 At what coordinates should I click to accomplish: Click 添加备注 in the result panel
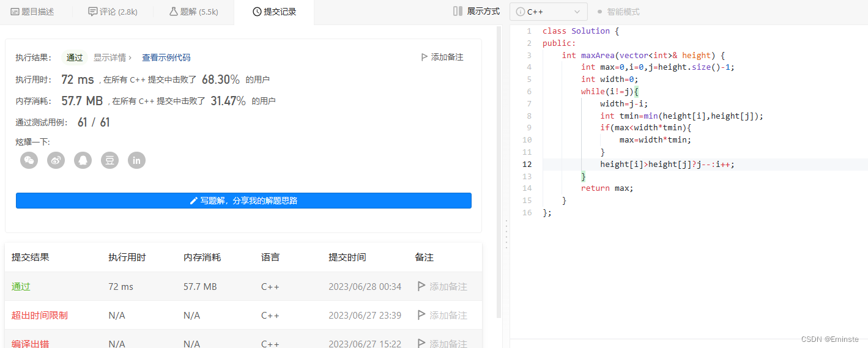(442, 57)
